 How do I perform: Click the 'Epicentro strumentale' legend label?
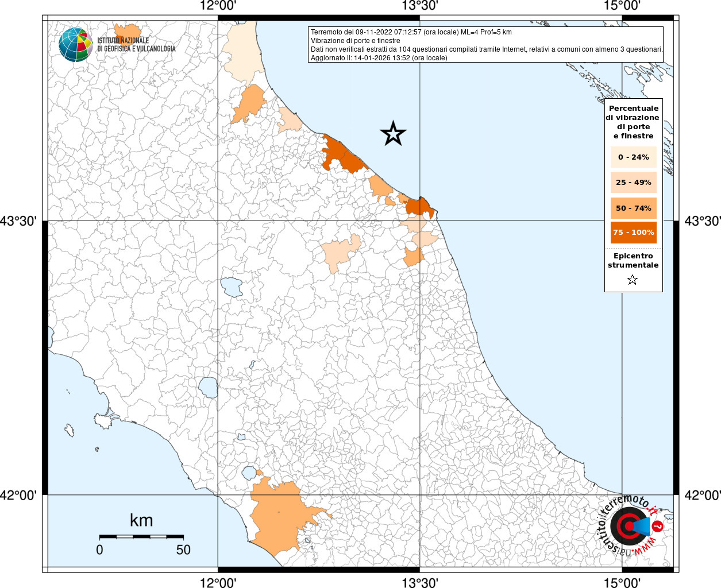coord(633,260)
